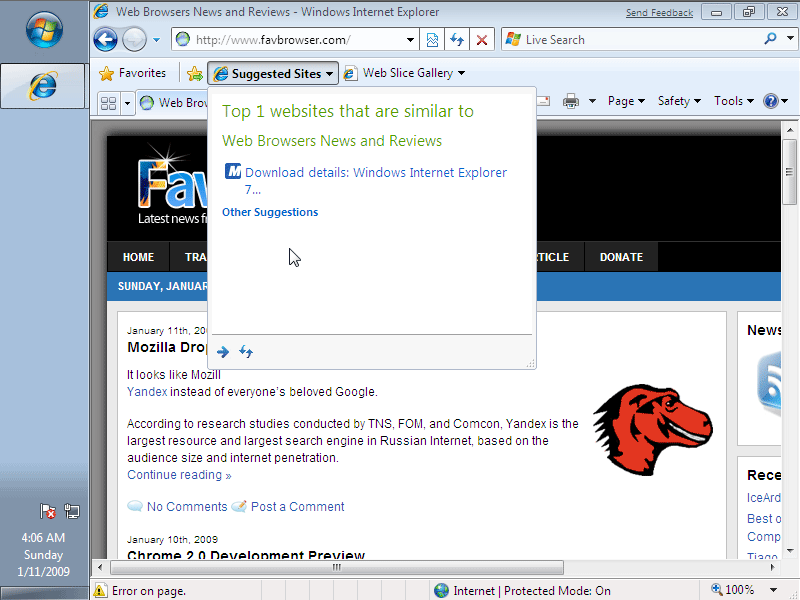Open the zoom level dropdown arrow
The image size is (800, 600).
click(773, 591)
